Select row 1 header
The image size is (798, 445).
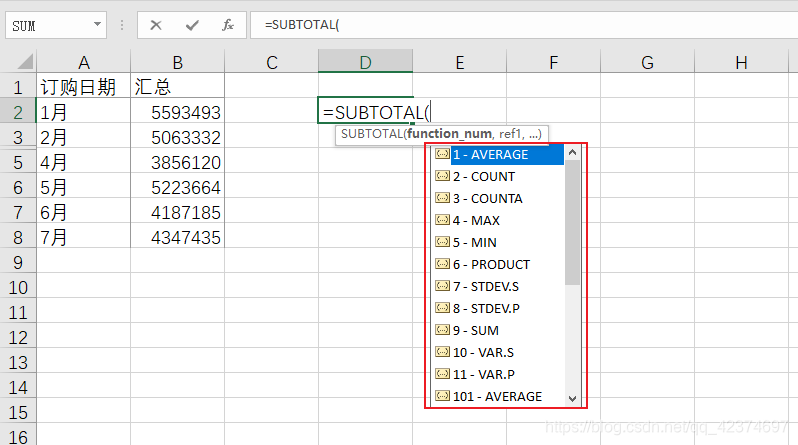point(18,87)
